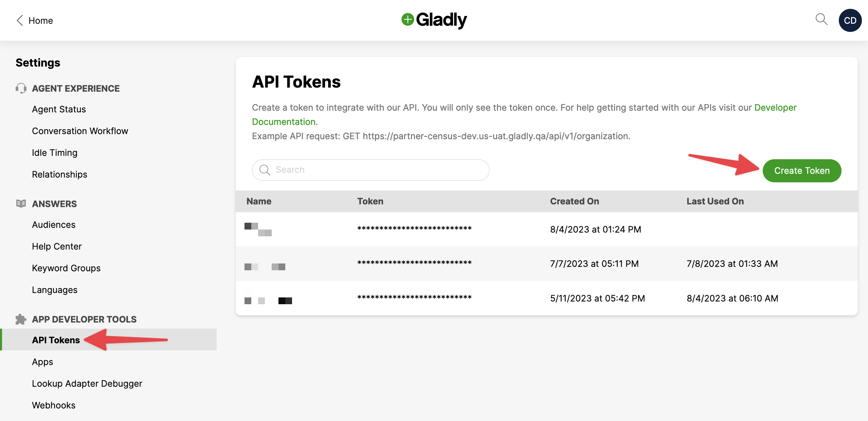Viewport: 868px width, 421px height.
Task: Click the Created On column header
Action: (574, 201)
